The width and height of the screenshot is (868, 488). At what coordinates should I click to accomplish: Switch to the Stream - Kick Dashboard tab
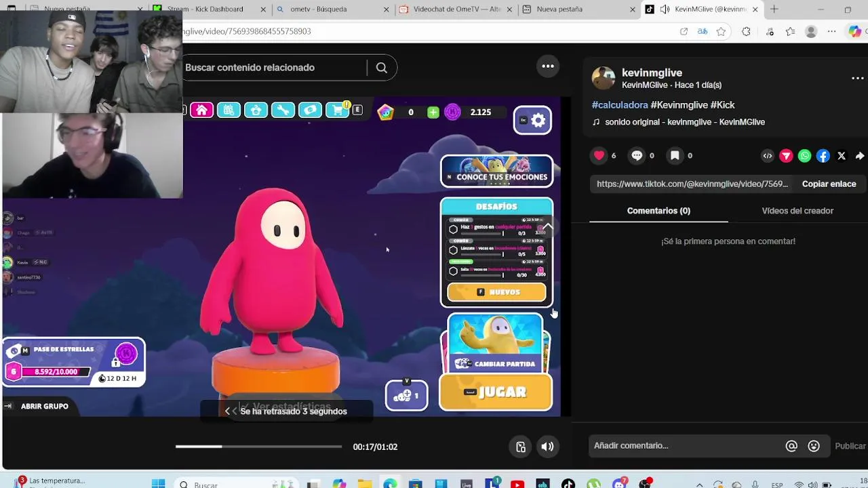[x=210, y=9]
